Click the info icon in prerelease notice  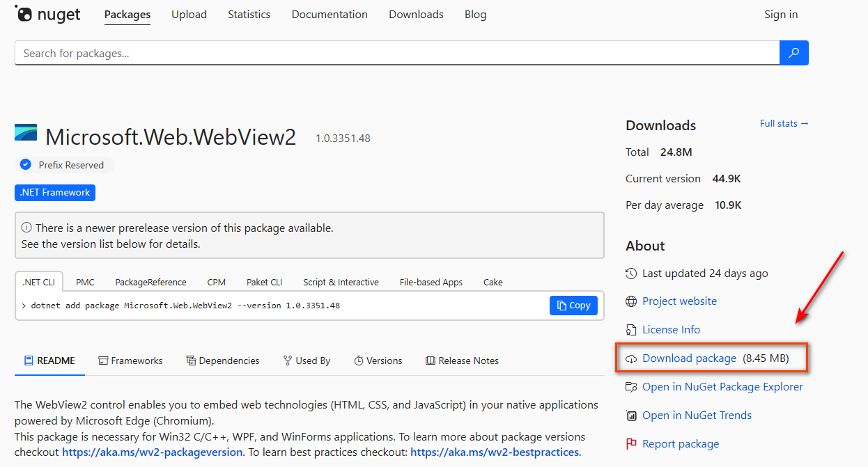[x=26, y=228]
